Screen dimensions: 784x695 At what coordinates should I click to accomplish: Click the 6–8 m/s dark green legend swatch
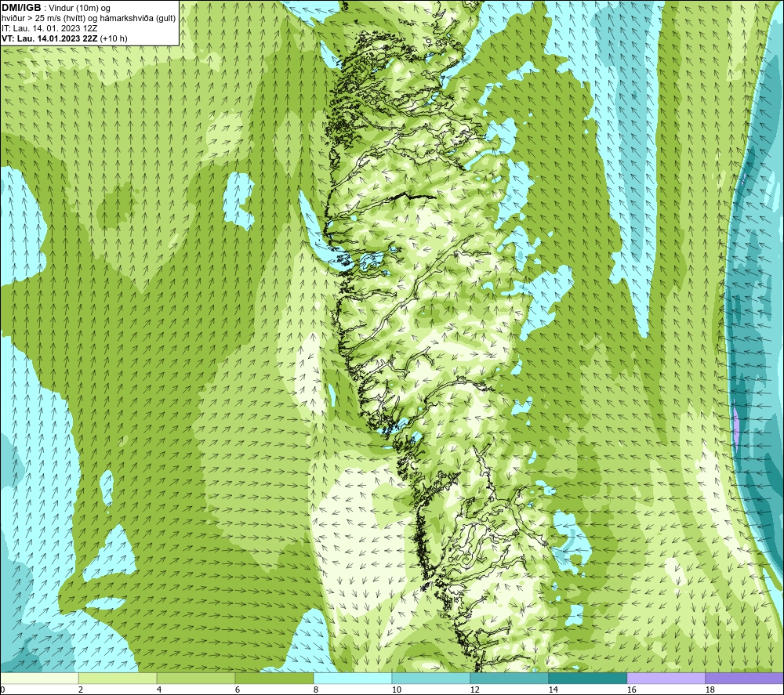274,679
